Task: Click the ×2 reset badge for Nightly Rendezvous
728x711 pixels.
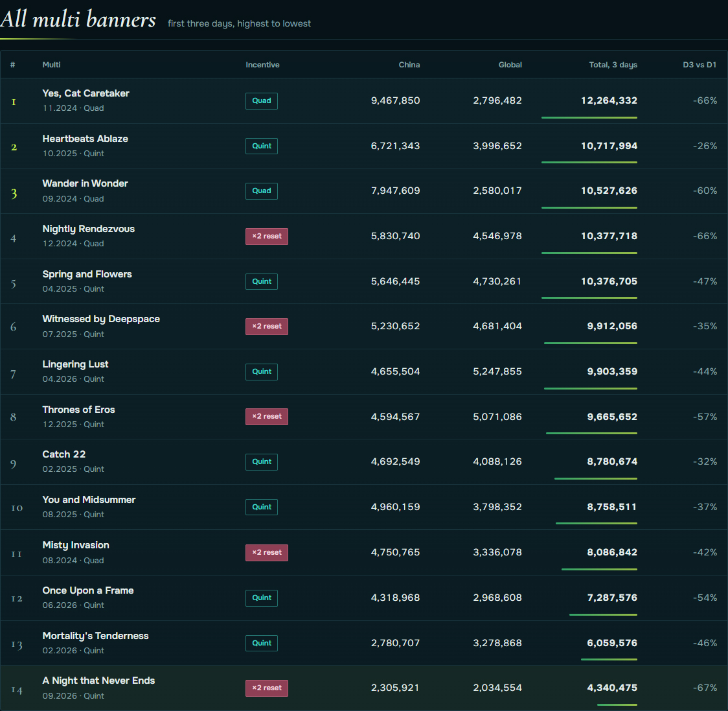Action: (x=266, y=236)
